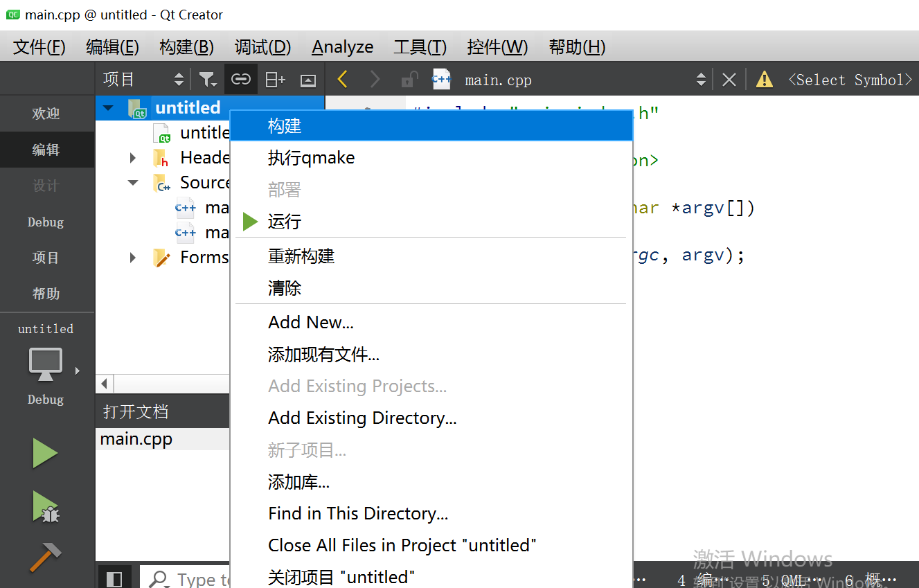Click the yellow warning icon
Viewport: 919px width, 588px height.
765,80
